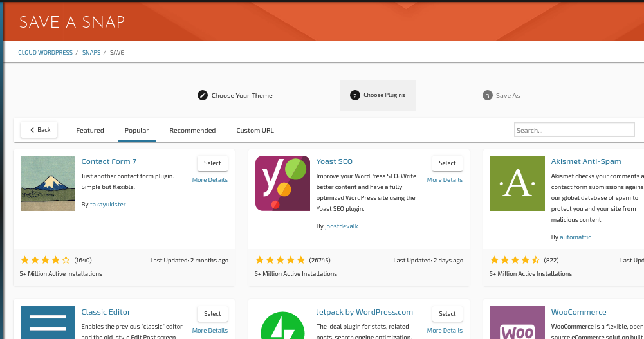The width and height of the screenshot is (644, 339).
Task: Click the pencil icon beside Choose Your Theme
Action: 203,95
